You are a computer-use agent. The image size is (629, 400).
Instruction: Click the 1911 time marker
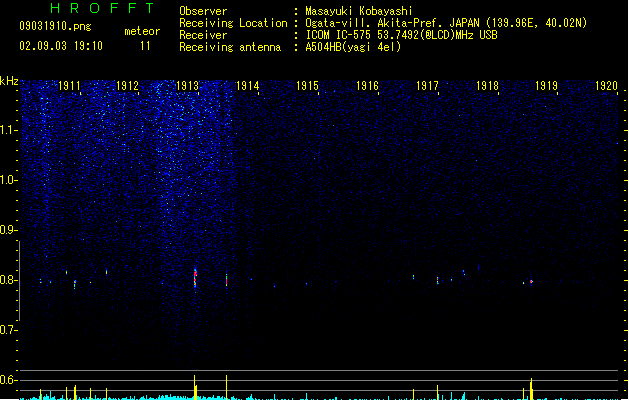[x=69, y=86]
